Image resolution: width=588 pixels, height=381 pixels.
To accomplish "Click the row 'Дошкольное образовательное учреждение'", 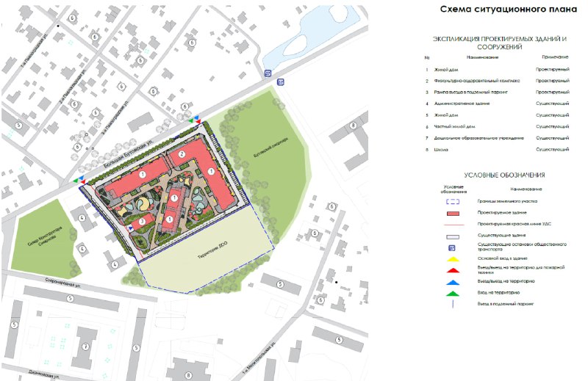I will point(498,138).
